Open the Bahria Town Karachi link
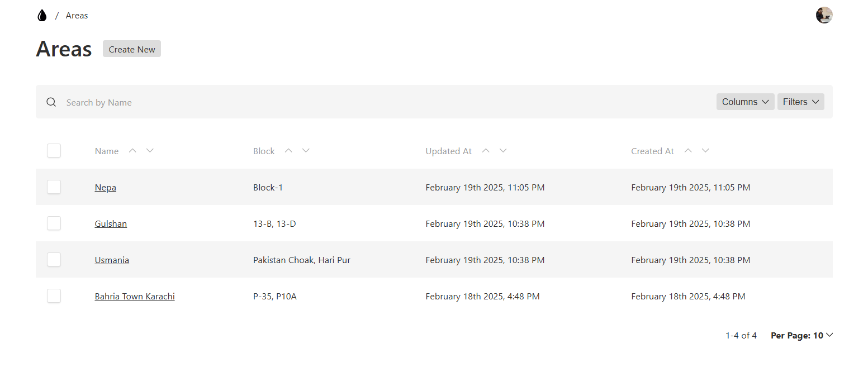The width and height of the screenshot is (868, 391). [135, 297]
